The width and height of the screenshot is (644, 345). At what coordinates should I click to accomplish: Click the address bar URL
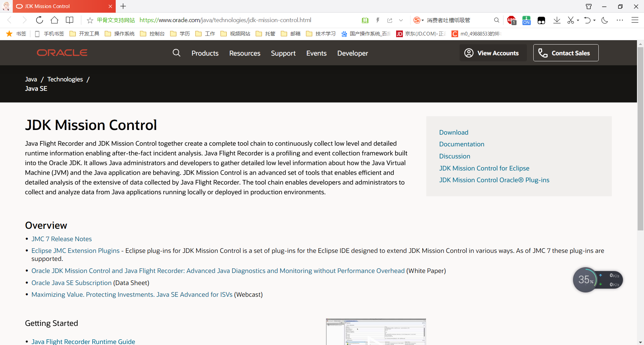click(225, 20)
